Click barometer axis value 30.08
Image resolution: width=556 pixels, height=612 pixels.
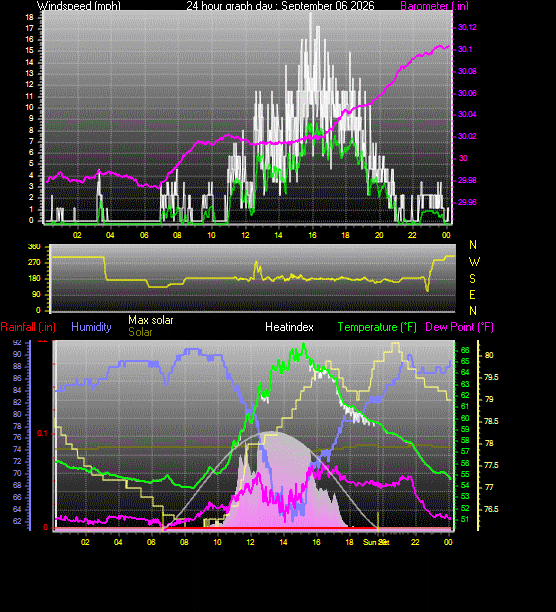467,71
